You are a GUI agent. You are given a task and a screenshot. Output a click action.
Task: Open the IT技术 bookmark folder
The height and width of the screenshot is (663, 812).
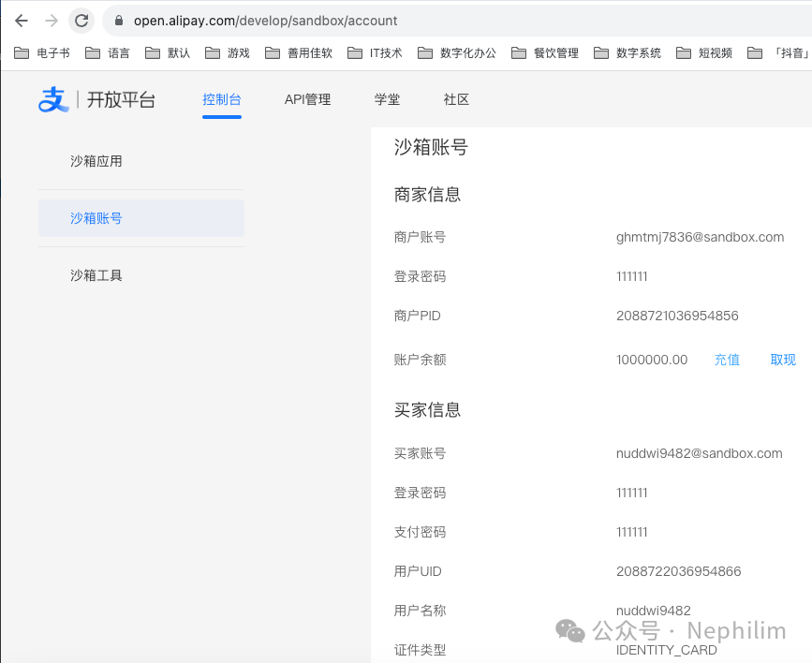point(375,52)
